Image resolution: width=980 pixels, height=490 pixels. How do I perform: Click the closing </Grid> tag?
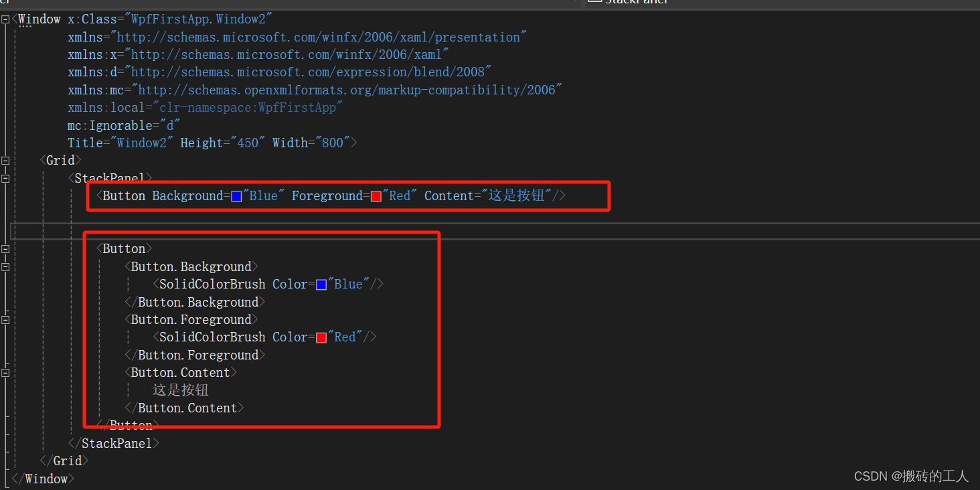coord(64,461)
